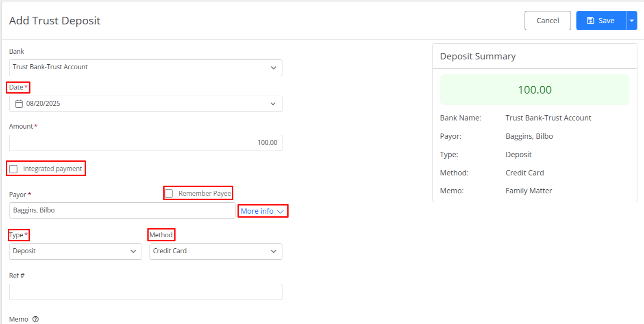Click the Deposit Summary heading

tap(478, 56)
